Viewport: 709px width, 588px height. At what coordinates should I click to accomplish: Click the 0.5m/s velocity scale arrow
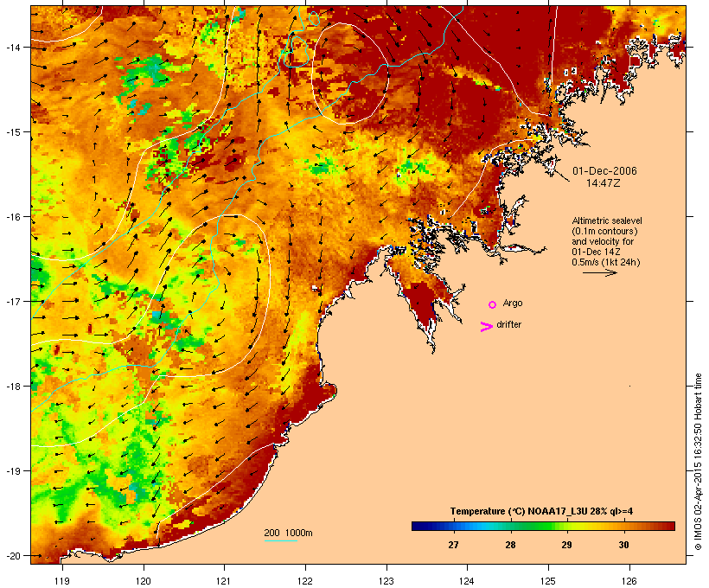600,272
